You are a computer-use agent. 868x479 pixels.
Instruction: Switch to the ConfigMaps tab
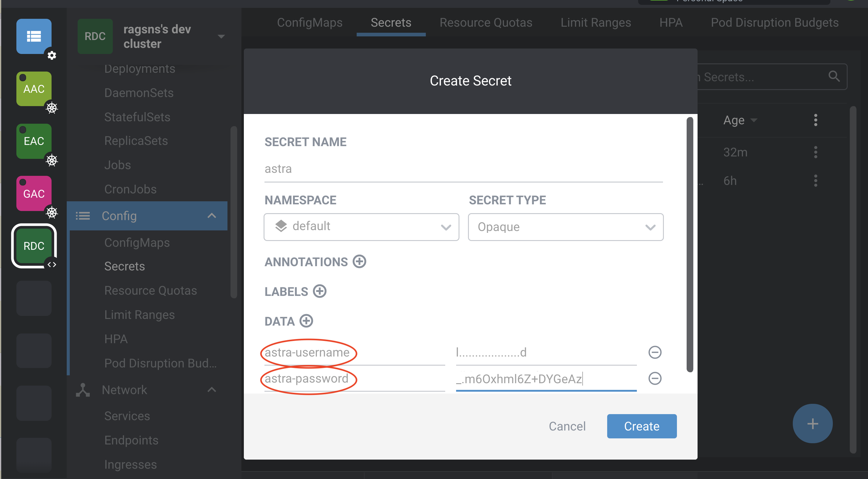pyautogui.click(x=309, y=22)
